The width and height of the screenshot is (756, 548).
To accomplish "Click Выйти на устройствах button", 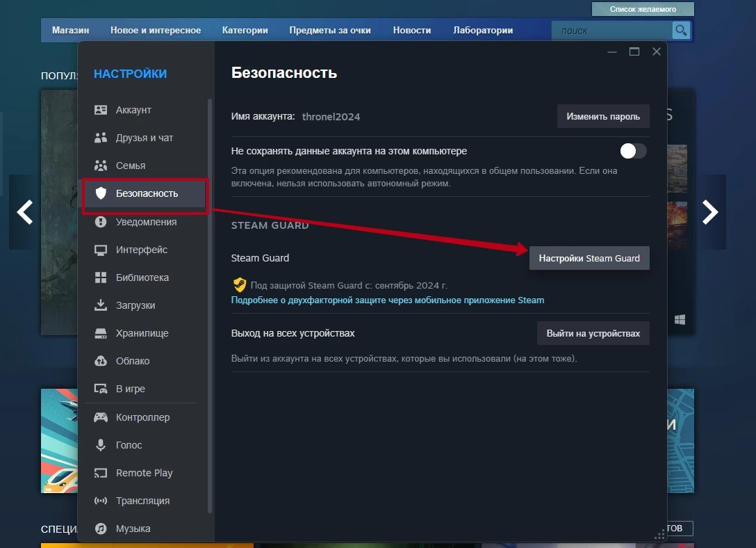I will [x=593, y=333].
